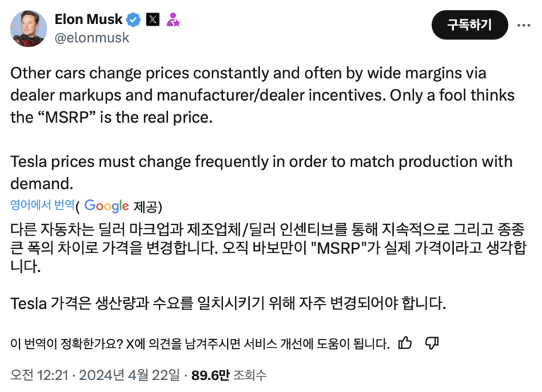Open Elon Musk's profile picture
Image resolution: width=542 pixels, height=392 pixels.
point(29,28)
